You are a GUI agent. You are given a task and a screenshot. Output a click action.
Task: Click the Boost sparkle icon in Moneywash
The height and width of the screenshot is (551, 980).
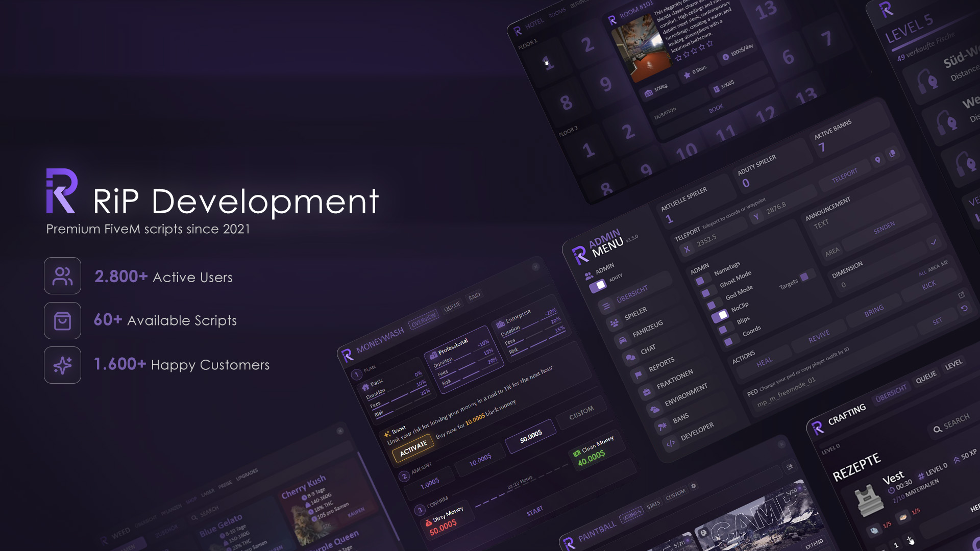[x=387, y=434]
